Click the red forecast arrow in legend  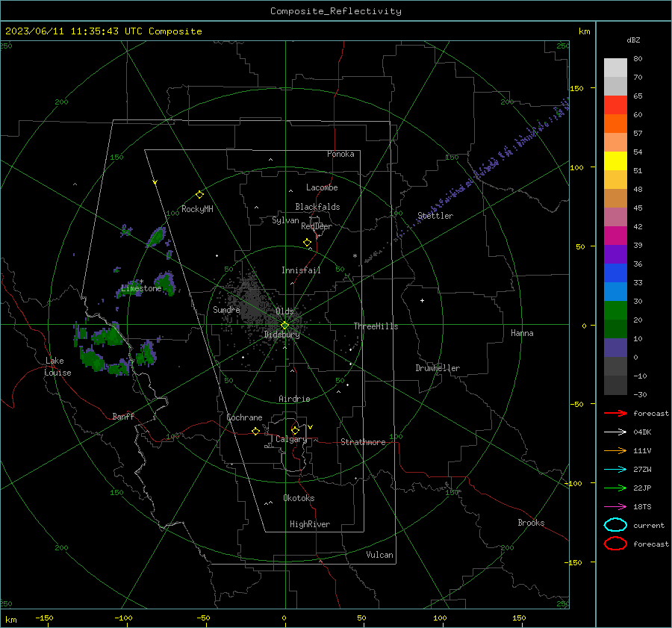615,413
